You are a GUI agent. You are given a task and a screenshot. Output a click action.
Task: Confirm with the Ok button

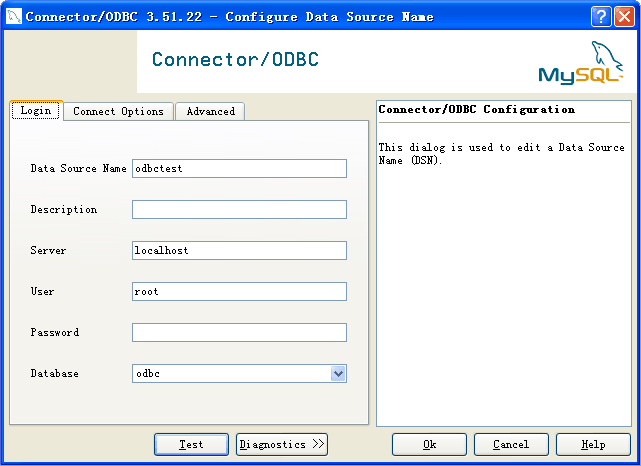pos(429,444)
